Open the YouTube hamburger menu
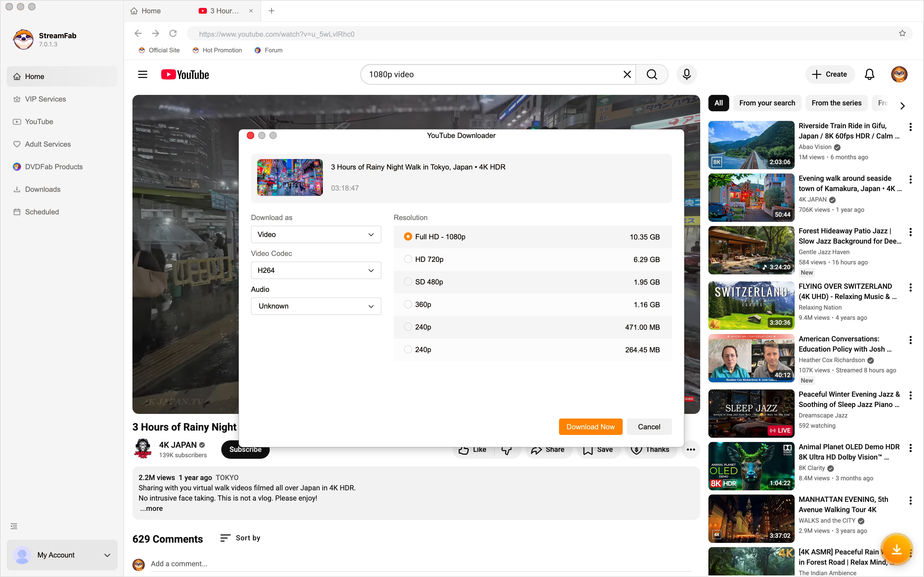924x577 pixels. pos(142,74)
